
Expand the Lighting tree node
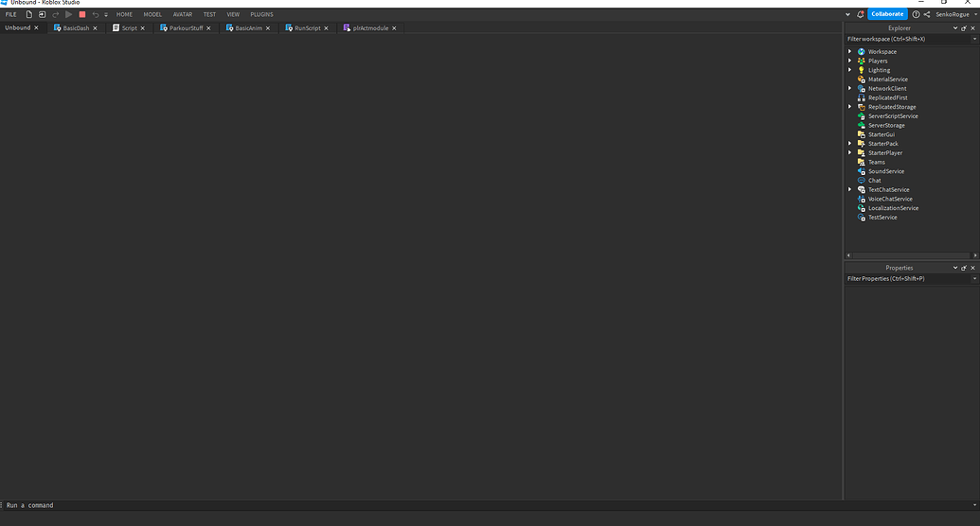[849, 70]
